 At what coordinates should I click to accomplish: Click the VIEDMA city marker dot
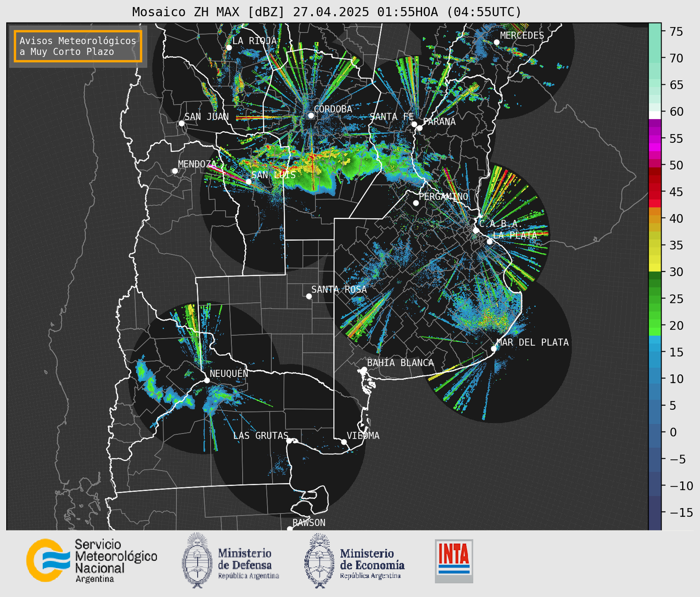pos(344,442)
